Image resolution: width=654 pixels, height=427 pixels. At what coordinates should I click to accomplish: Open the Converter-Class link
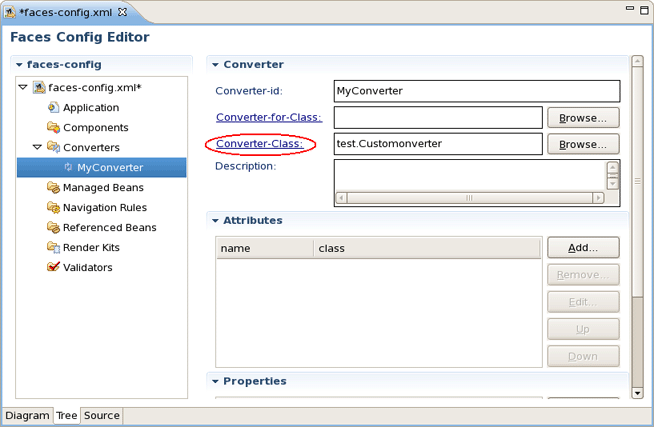click(x=259, y=144)
